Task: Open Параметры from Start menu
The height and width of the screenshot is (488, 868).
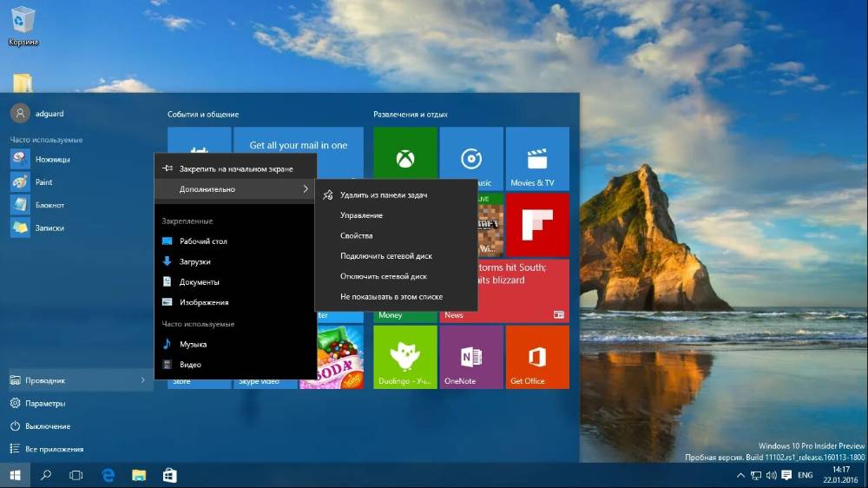Action: pyautogui.click(x=45, y=403)
